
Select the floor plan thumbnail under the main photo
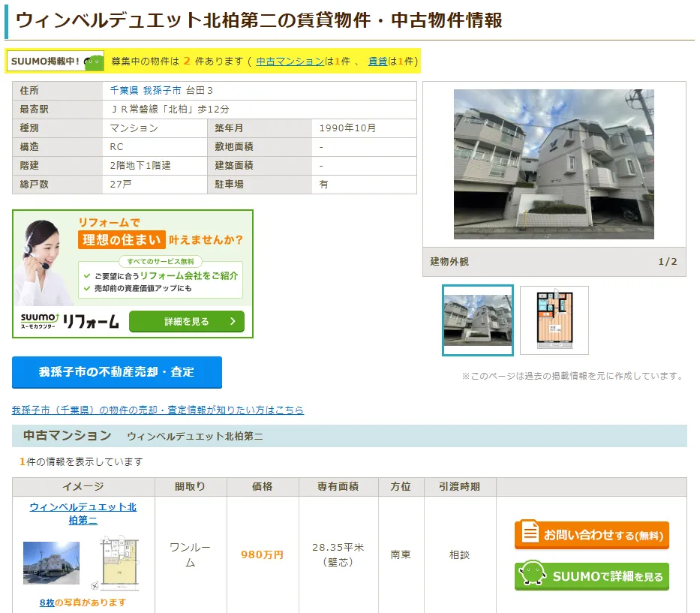[554, 320]
